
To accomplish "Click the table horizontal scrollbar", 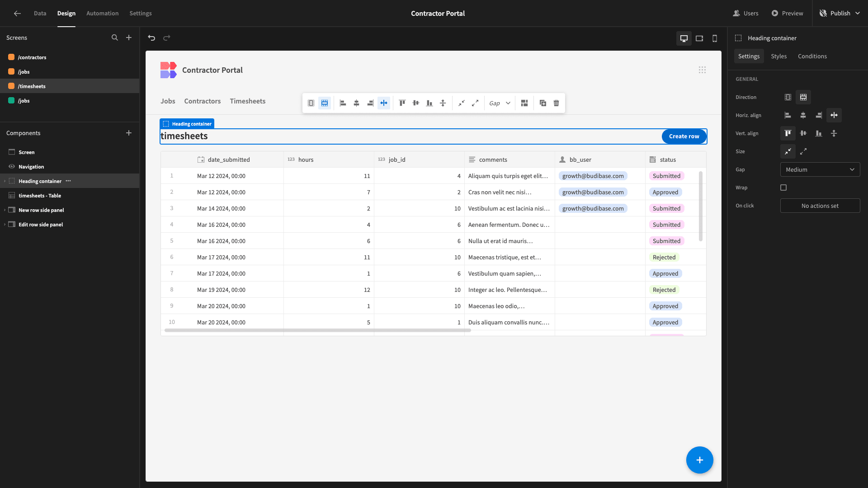I will [x=318, y=330].
